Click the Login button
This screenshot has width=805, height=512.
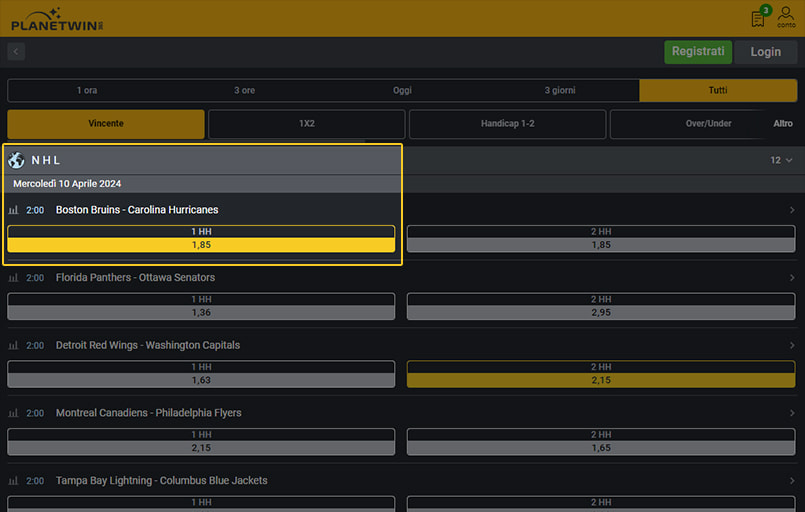click(765, 52)
